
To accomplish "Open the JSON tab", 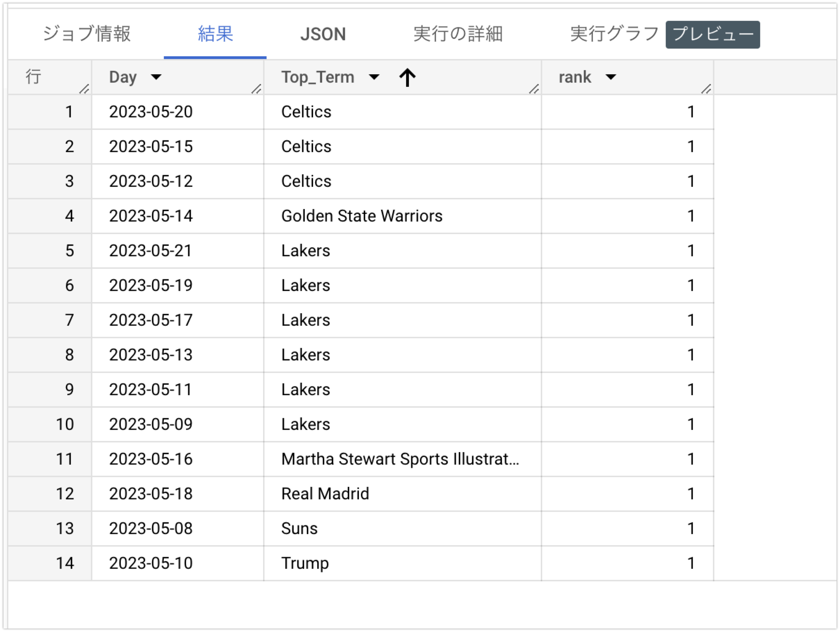I will point(323,34).
